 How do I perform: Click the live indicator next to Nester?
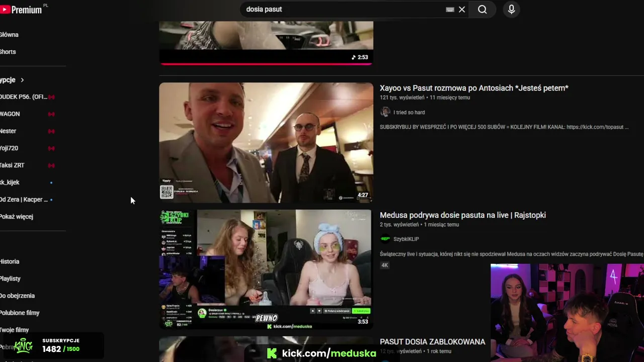pos(51,131)
